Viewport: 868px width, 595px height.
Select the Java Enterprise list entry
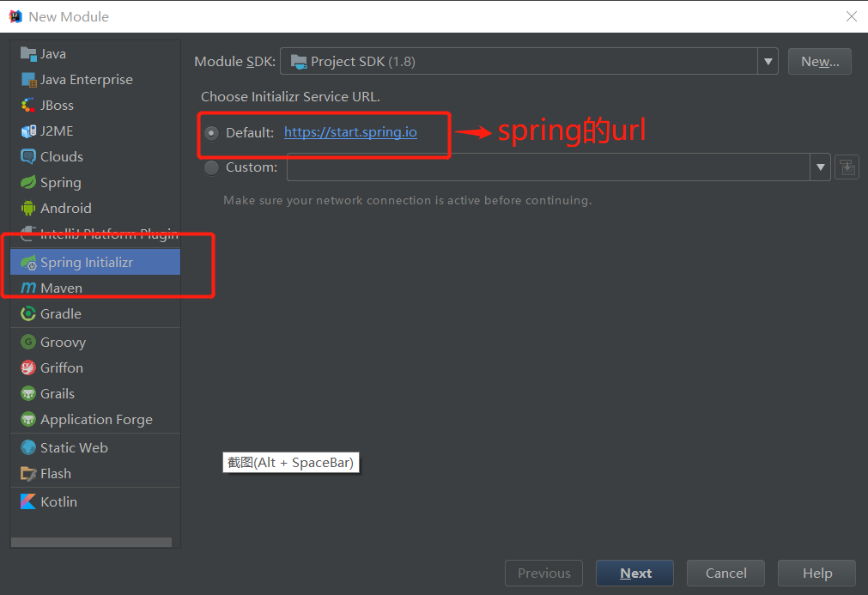(95, 80)
